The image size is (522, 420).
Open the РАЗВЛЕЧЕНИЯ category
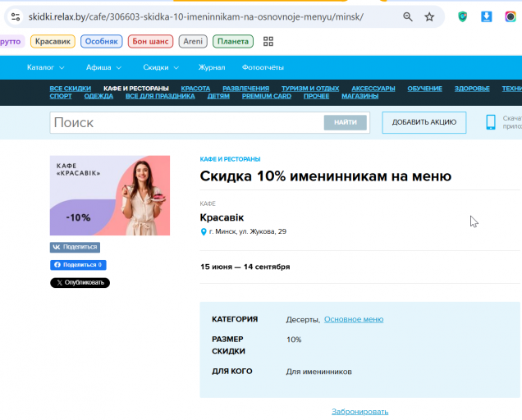pos(245,89)
